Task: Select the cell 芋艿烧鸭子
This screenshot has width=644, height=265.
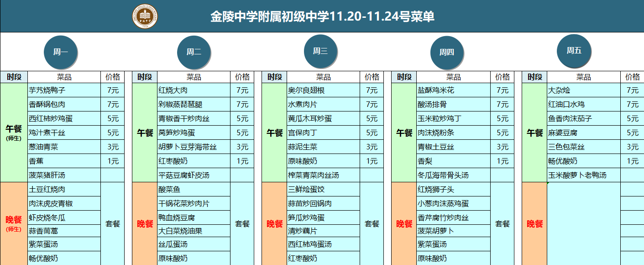Action: pos(64,90)
